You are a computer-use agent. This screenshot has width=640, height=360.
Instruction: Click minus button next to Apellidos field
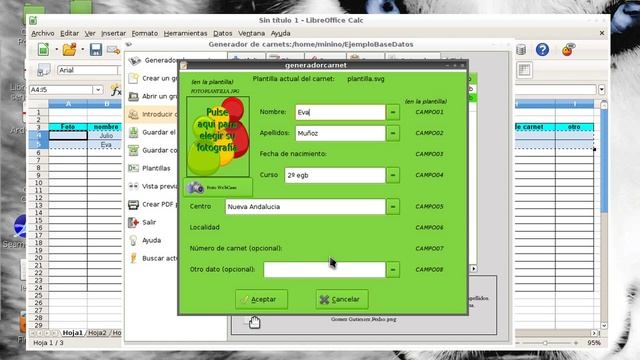click(393, 133)
